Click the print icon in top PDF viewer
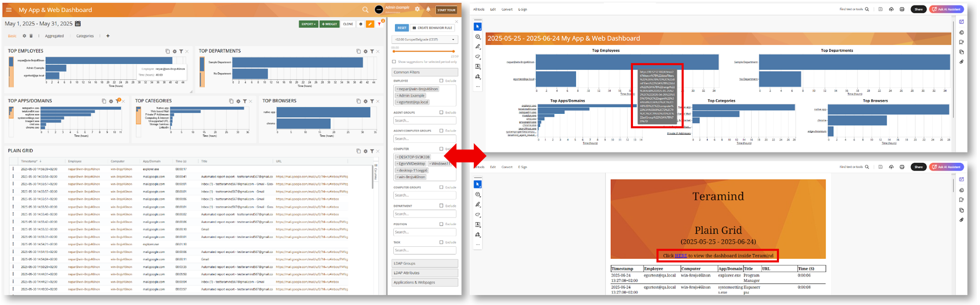 point(902,9)
